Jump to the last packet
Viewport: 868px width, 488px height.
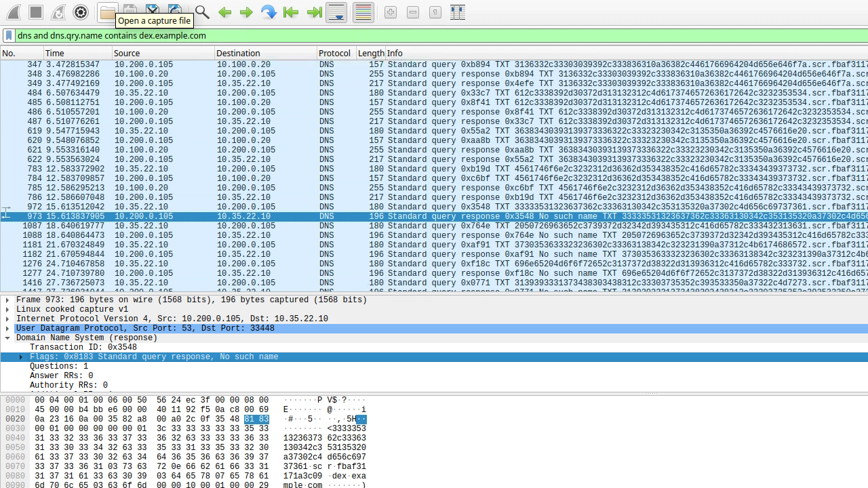point(314,12)
